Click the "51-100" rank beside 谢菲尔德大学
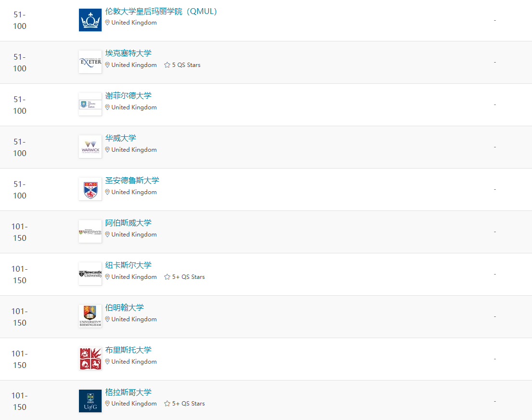Screen dimensions: 532x420 [x=20, y=105]
